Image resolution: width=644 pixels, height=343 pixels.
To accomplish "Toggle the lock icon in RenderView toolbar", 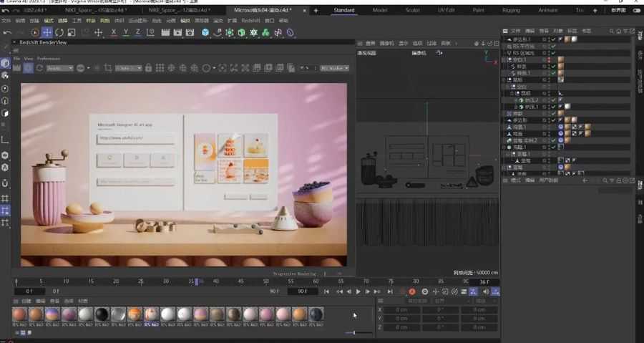I will (x=149, y=68).
